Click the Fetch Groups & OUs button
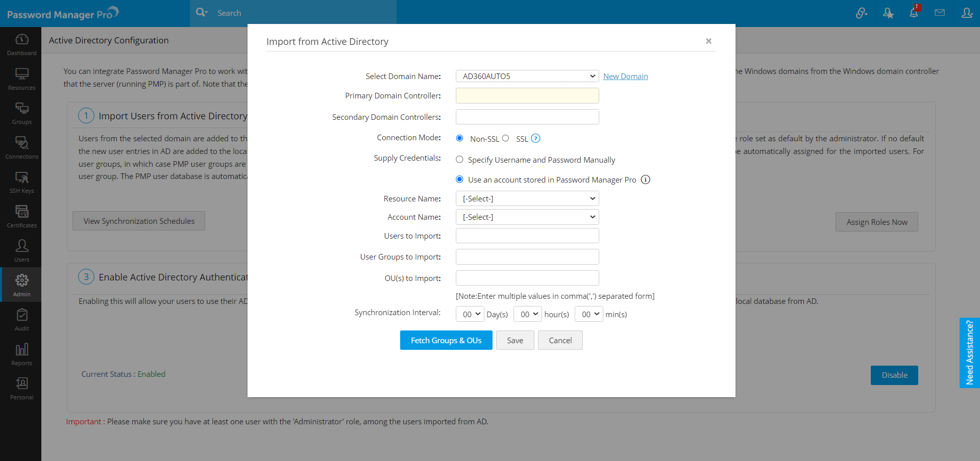980x461 pixels. coord(446,340)
